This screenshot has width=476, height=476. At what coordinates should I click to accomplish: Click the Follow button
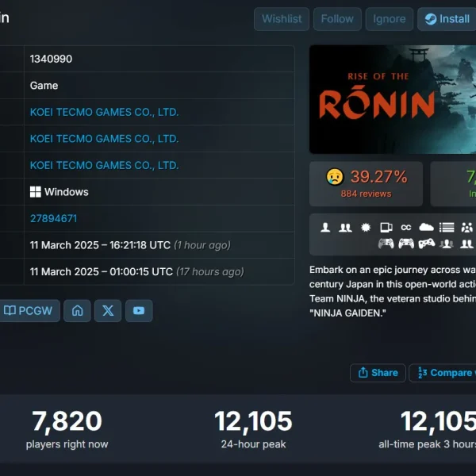337,19
